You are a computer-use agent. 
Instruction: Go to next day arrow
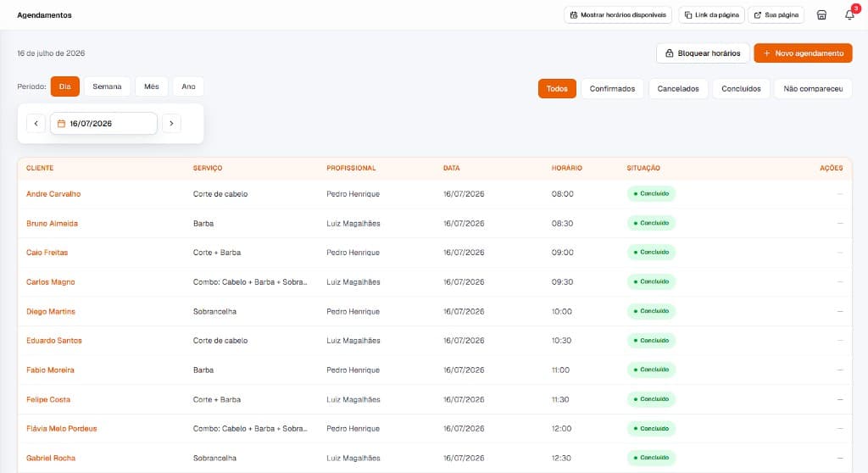point(171,124)
